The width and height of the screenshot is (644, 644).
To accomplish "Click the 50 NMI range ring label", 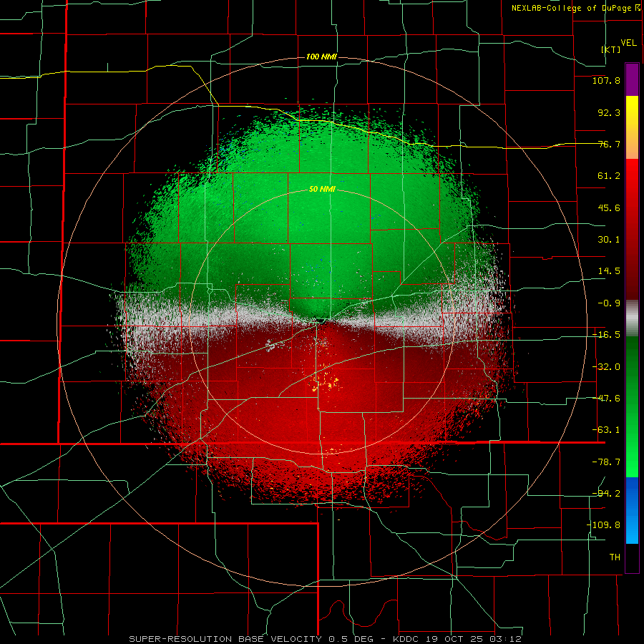I will tap(322, 189).
